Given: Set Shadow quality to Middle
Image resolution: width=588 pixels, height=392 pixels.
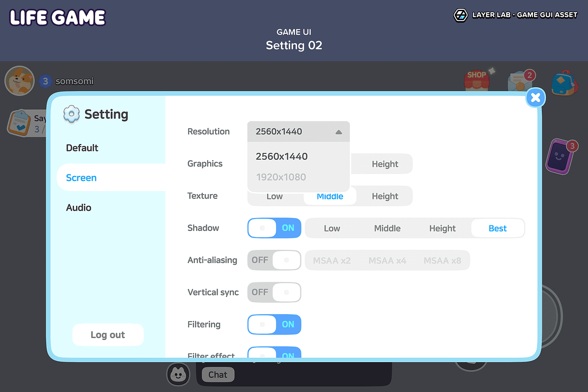Looking at the screenshot, I should pyautogui.click(x=387, y=228).
